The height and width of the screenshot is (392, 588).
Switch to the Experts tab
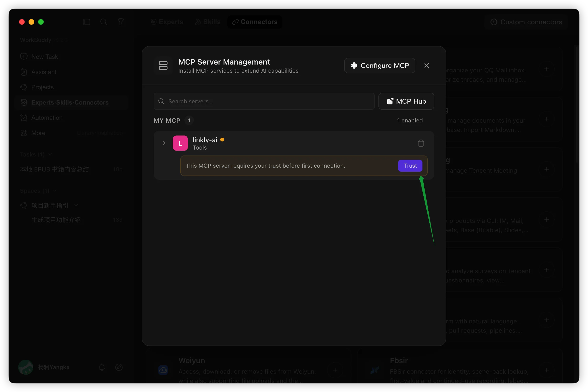coord(167,22)
